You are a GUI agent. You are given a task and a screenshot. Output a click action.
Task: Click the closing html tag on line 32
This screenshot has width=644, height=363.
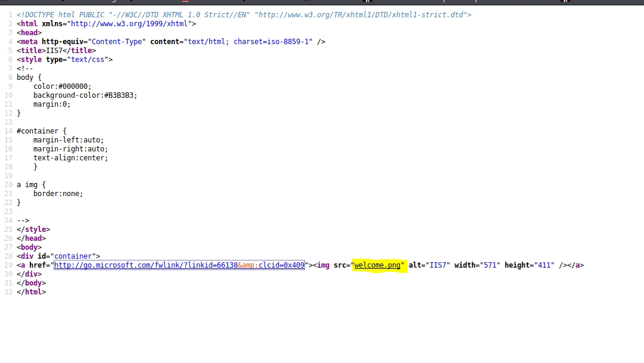[x=31, y=292]
